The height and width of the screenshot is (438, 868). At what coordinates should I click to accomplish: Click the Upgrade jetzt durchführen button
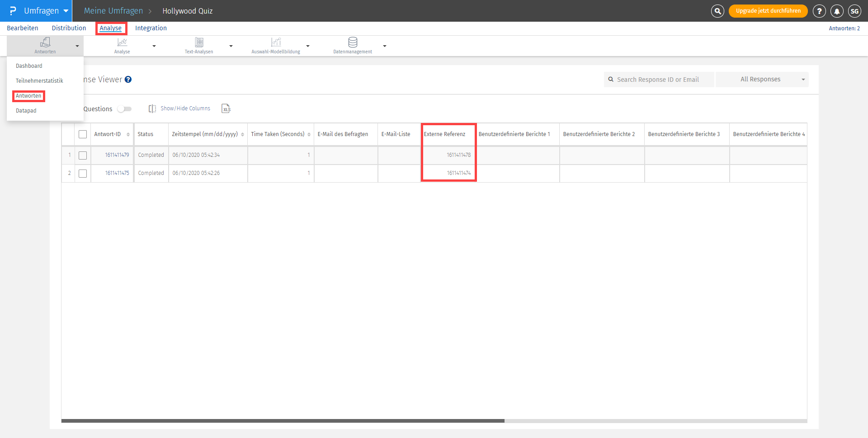tap(768, 11)
